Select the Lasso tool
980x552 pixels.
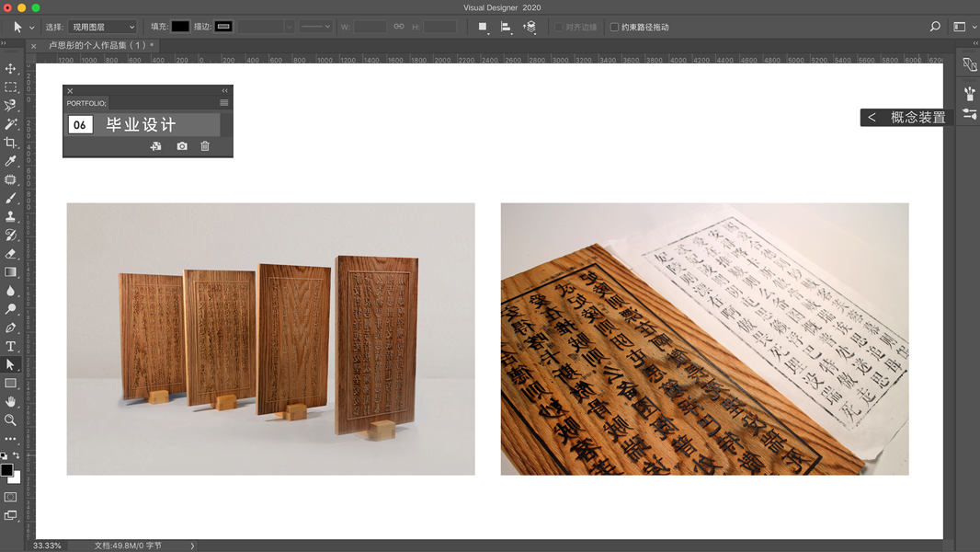point(11,105)
